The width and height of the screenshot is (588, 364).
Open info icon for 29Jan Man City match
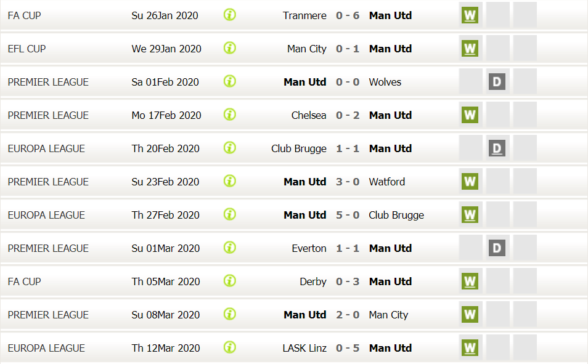click(229, 48)
